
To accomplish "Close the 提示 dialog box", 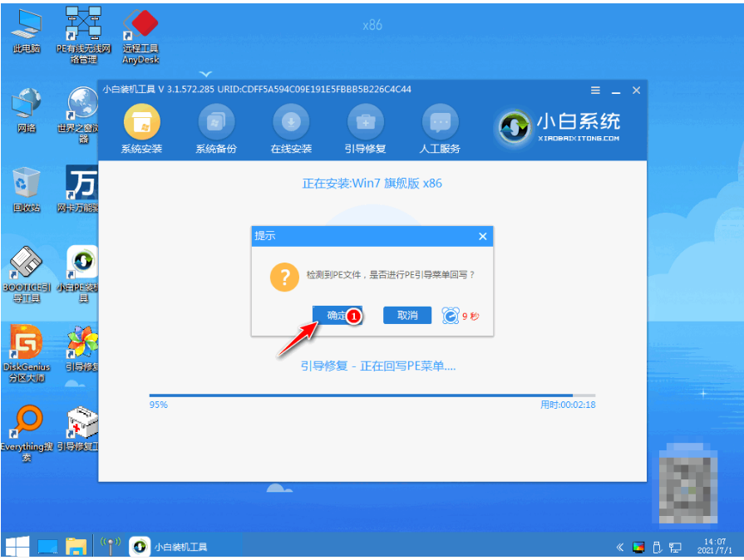I will pos(482,236).
